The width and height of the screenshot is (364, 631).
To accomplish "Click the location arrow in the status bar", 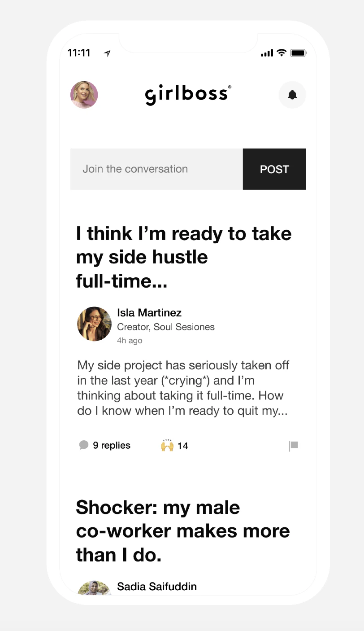I will pyautogui.click(x=106, y=53).
